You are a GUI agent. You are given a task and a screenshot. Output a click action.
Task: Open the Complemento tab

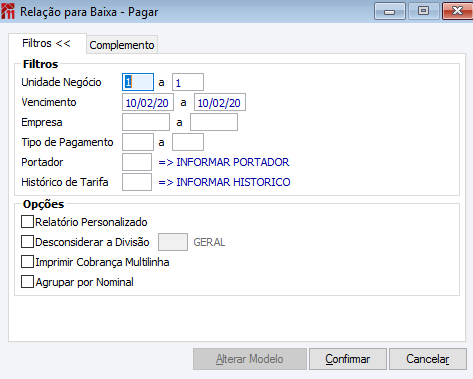[x=122, y=45]
